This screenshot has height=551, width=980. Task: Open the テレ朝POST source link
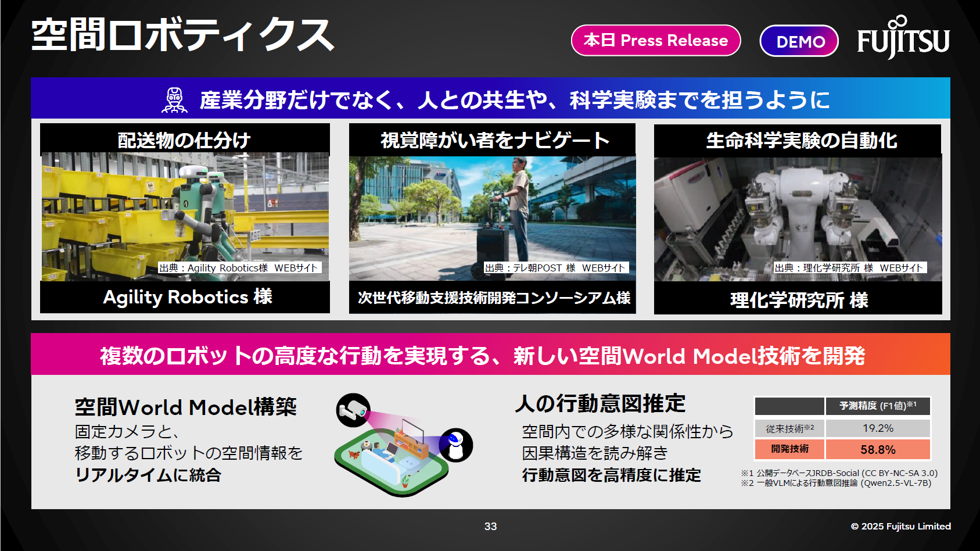click(x=557, y=268)
